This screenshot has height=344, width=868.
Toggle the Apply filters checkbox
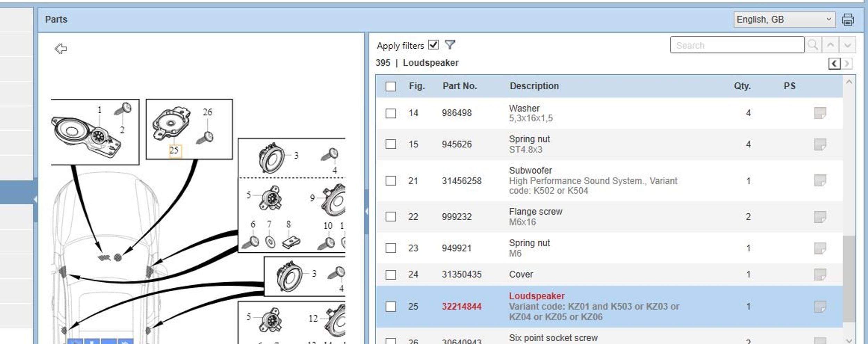point(433,45)
